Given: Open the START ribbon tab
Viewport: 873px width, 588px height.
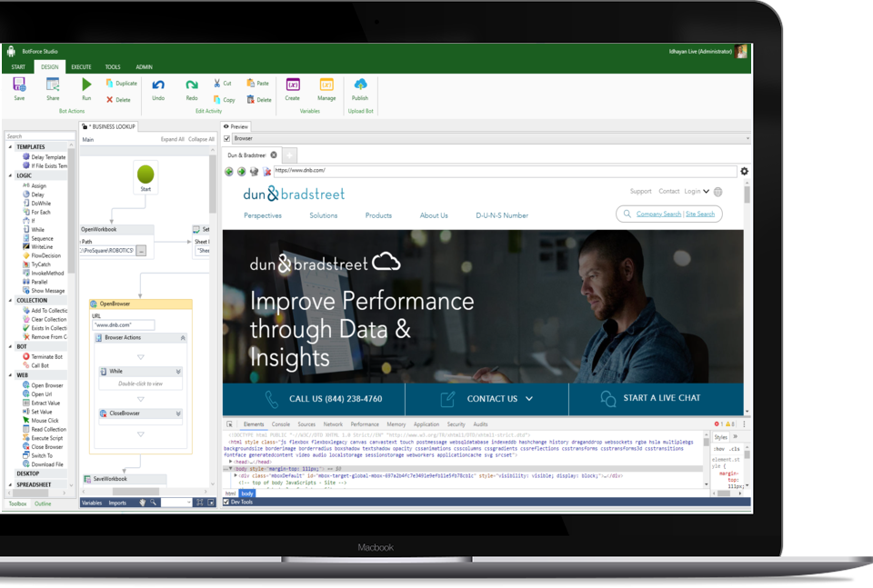Looking at the screenshot, I should [x=18, y=66].
